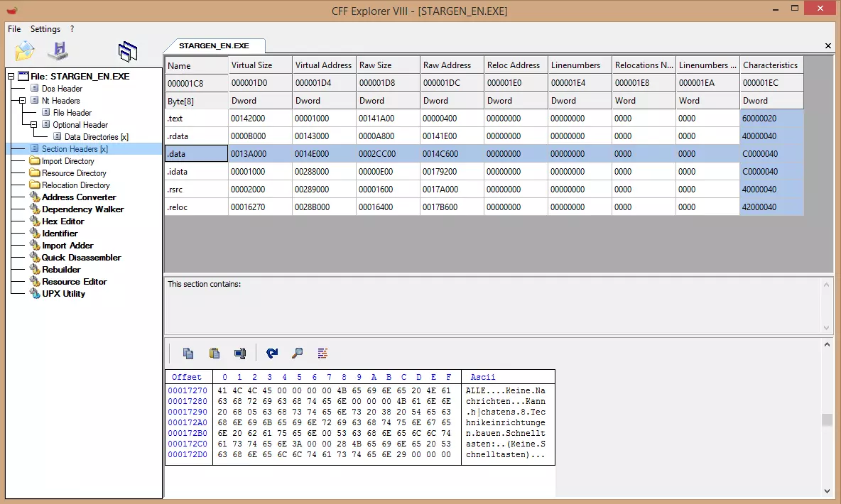Open Import Directory in the tree
The width and height of the screenshot is (841, 504).
point(68,161)
